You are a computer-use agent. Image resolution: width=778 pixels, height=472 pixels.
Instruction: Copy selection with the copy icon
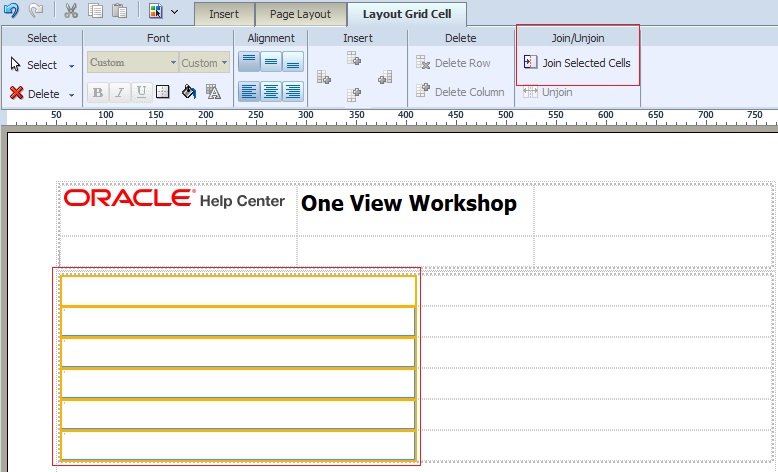coord(95,10)
